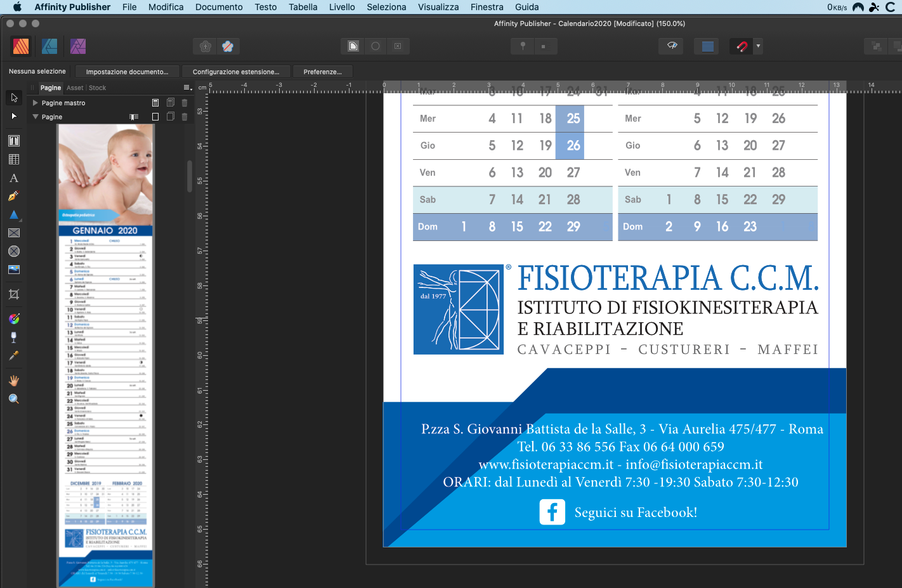The width and height of the screenshot is (902, 588).
Task: Click the Pages panel vertical scrollbar
Action: 190,176
